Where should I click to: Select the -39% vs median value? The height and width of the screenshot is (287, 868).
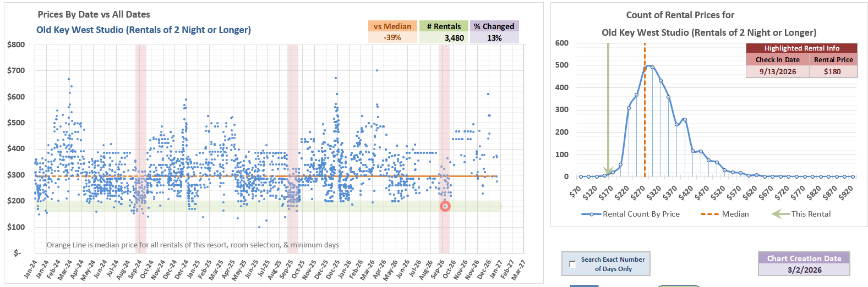(392, 38)
